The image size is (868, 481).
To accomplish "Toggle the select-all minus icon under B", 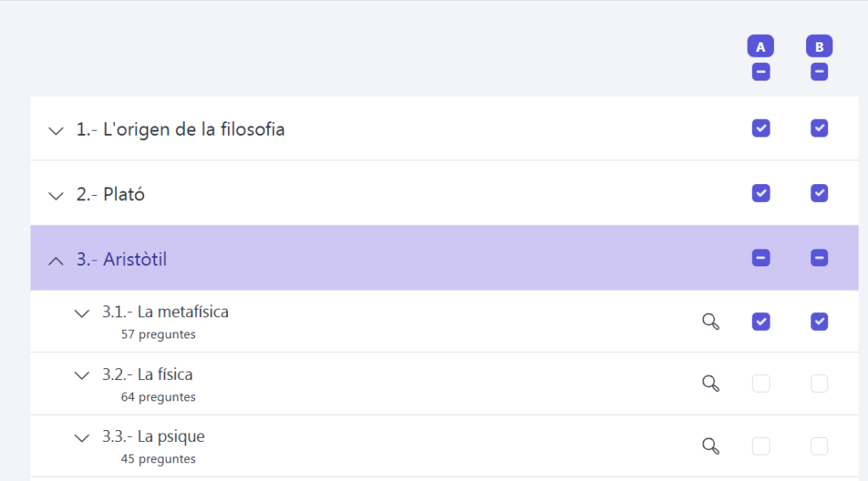I will (x=819, y=72).
